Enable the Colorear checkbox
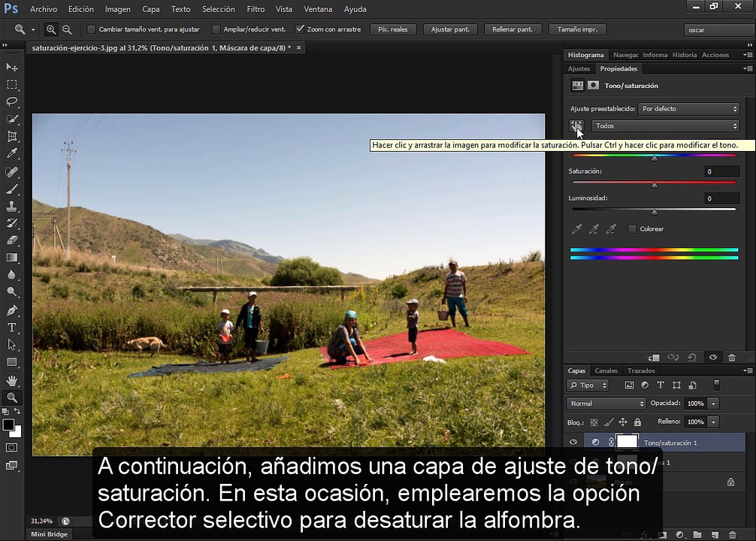Screen dimensions: 756x541 632,229
